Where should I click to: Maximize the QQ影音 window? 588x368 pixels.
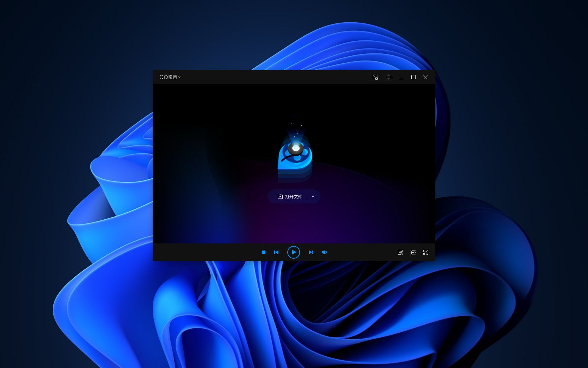(413, 77)
